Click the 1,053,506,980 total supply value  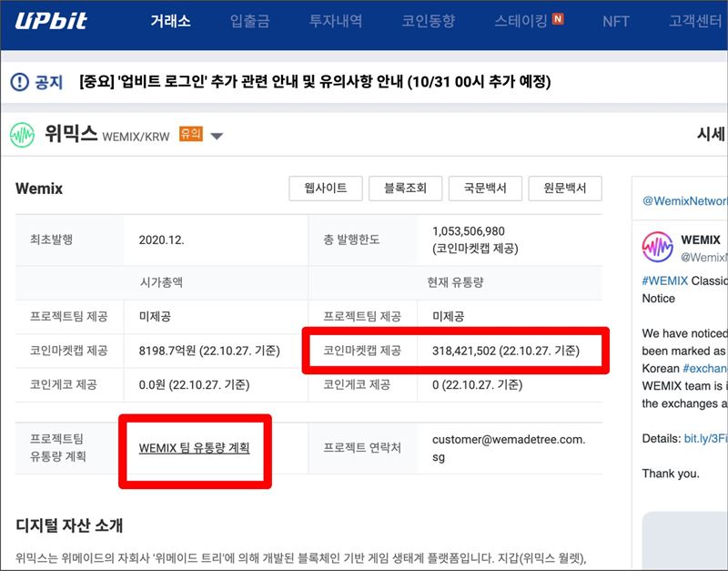tap(469, 231)
